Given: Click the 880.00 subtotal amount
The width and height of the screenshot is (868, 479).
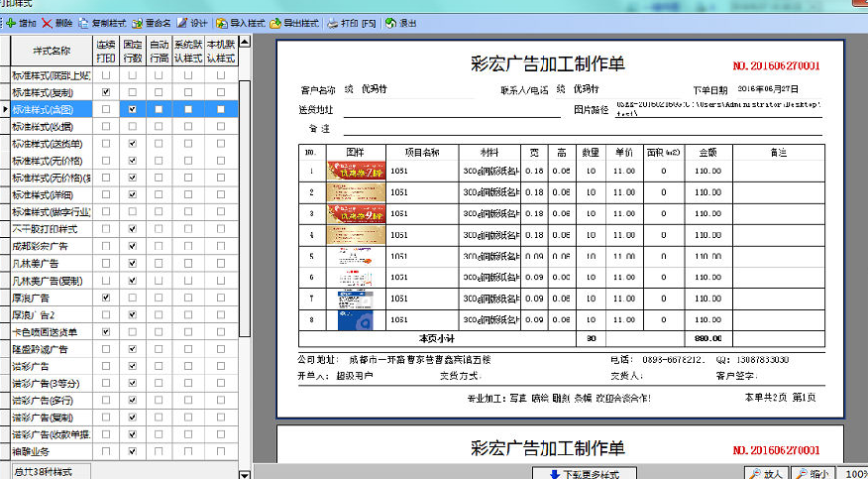Looking at the screenshot, I should click(x=708, y=339).
